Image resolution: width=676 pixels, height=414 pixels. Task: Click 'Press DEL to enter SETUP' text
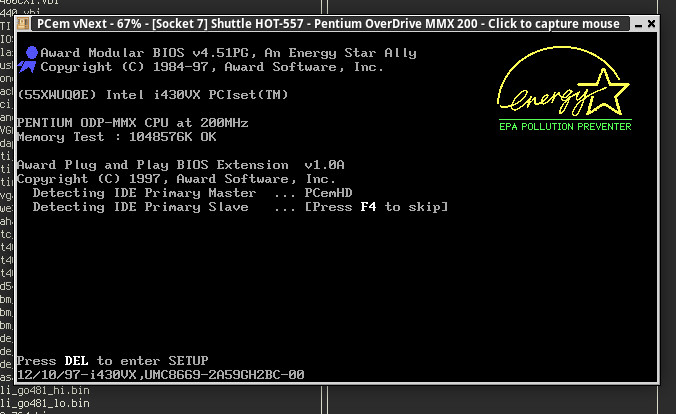[113, 361]
